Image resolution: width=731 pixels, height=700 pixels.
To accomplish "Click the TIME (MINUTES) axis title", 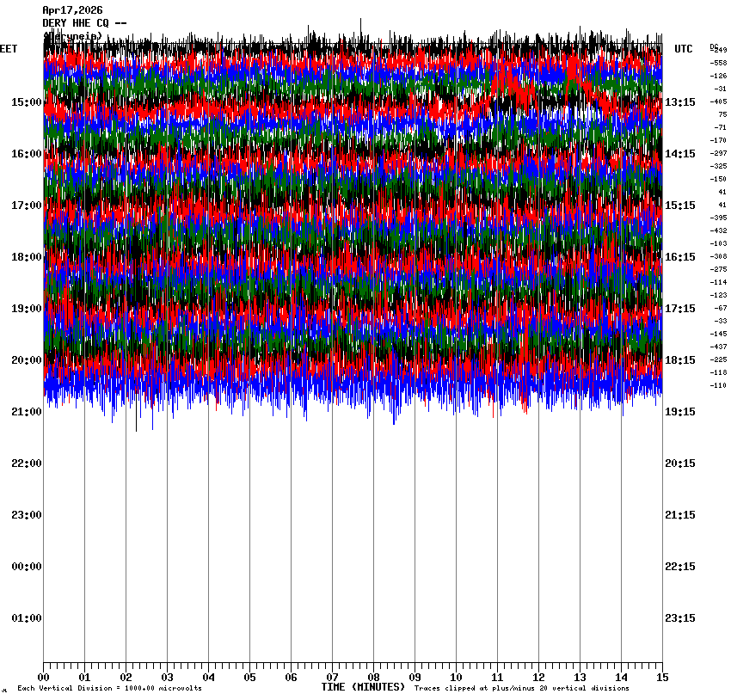I will pos(363,687).
